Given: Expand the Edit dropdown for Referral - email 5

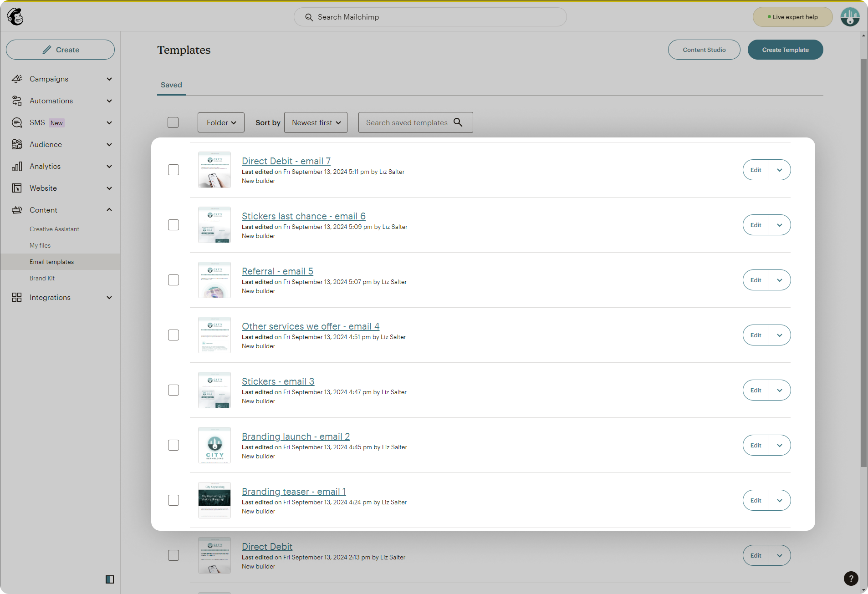Looking at the screenshot, I should click(x=780, y=280).
